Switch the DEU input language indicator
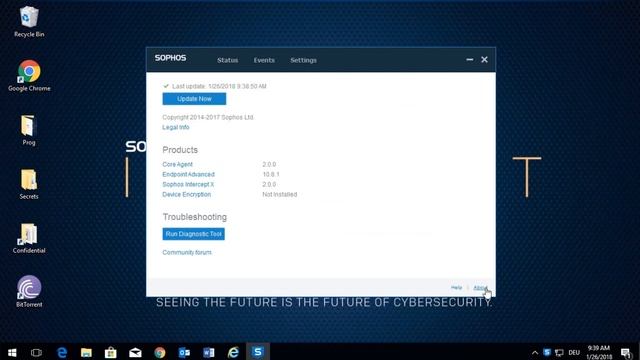This screenshot has width=640, height=360. (574, 353)
